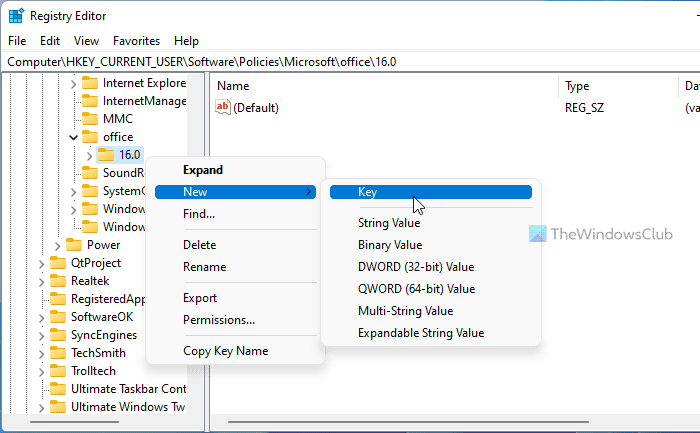Expand the SyncEngines tree node
This screenshot has width=700, height=433.
[x=42, y=336]
